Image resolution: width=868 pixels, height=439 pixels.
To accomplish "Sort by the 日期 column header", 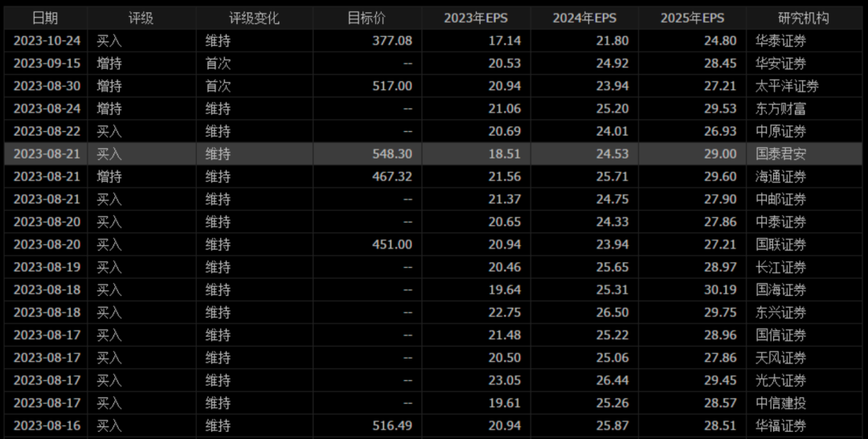I will click(x=45, y=18).
